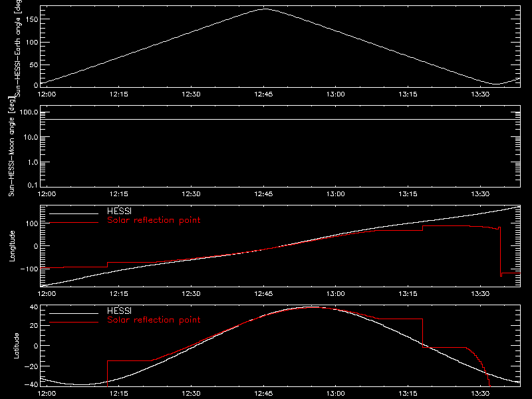
Task: Click Solar reflection point legend in Latitude plot
Action: tap(154, 320)
